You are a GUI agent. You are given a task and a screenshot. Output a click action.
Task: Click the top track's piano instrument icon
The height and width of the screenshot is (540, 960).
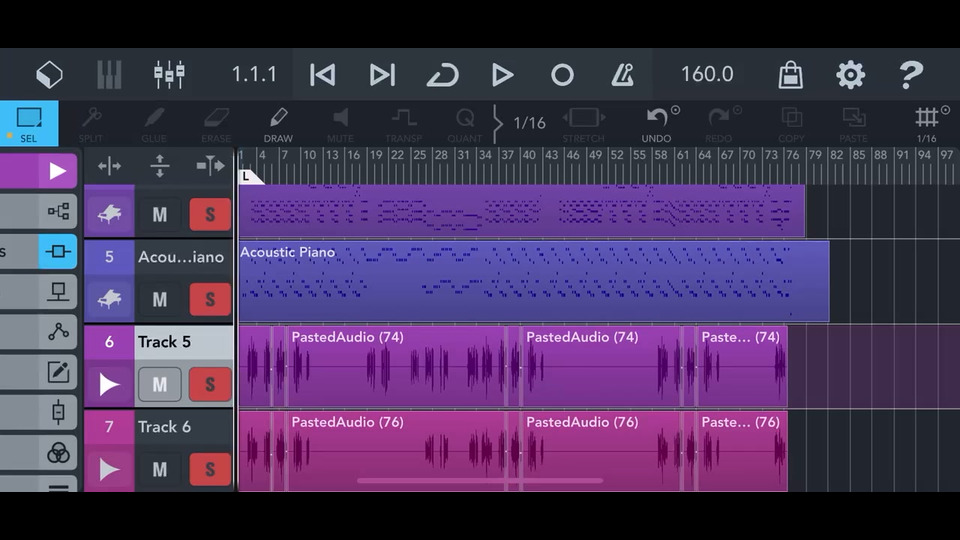(x=109, y=214)
